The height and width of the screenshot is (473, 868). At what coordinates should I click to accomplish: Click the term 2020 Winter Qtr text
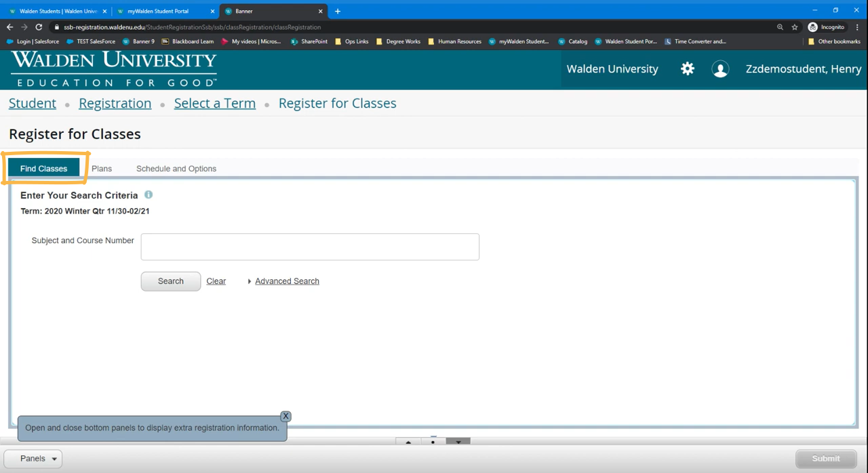pyautogui.click(x=85, y=211)
